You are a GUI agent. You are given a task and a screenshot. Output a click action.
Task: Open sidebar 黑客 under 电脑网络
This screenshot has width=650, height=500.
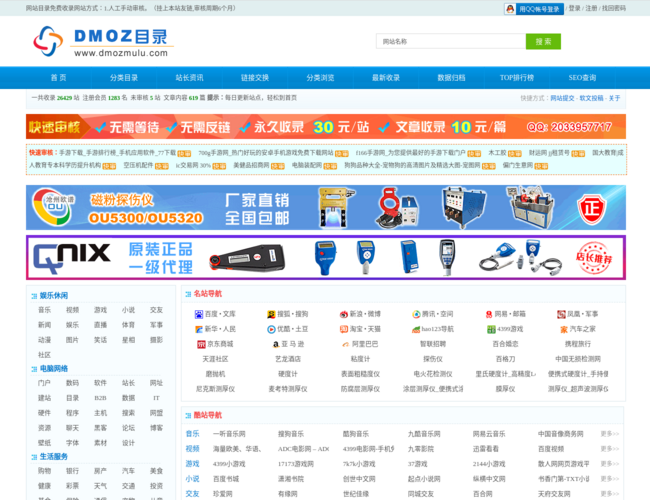click(x=100, y=428)
